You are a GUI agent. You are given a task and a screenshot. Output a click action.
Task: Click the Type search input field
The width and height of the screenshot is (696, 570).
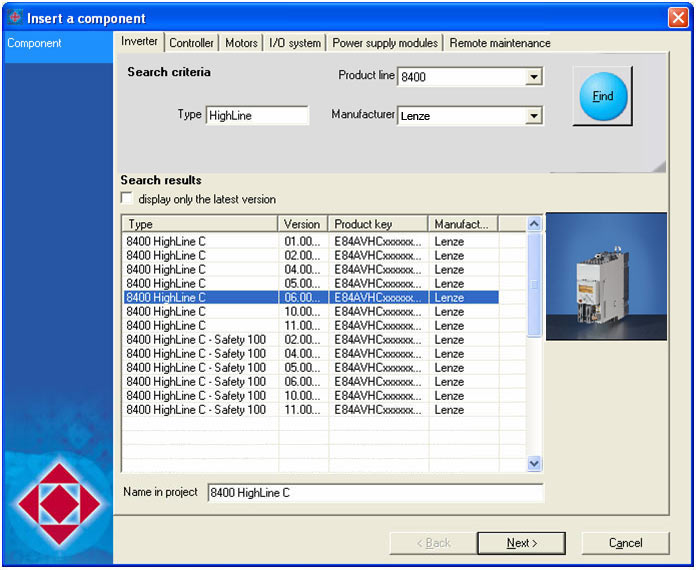pos(257,116)
